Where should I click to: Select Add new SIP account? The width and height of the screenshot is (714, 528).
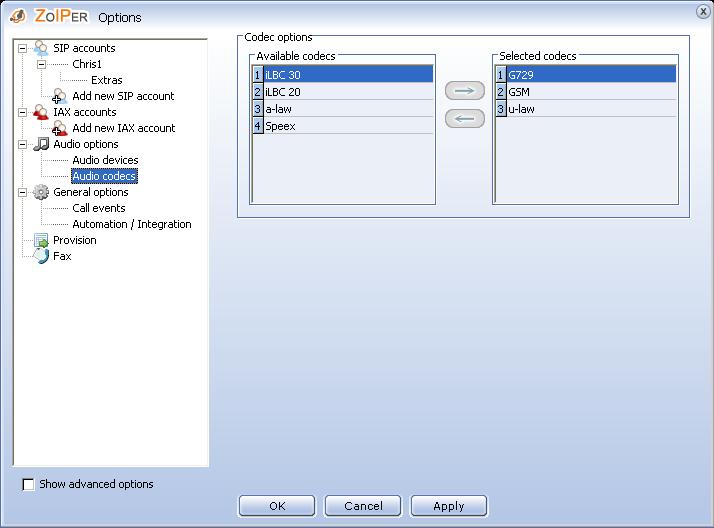[x=123, y=96]
